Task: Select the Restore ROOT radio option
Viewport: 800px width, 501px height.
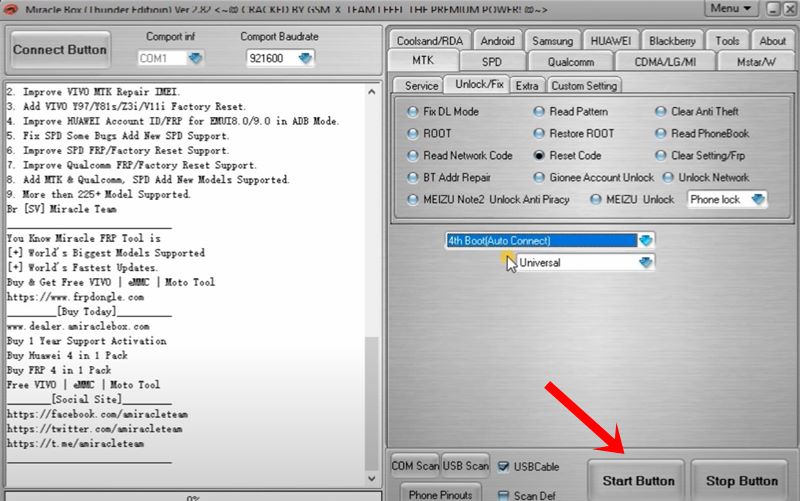Action: pyautogui.click(x=574, y=134)
